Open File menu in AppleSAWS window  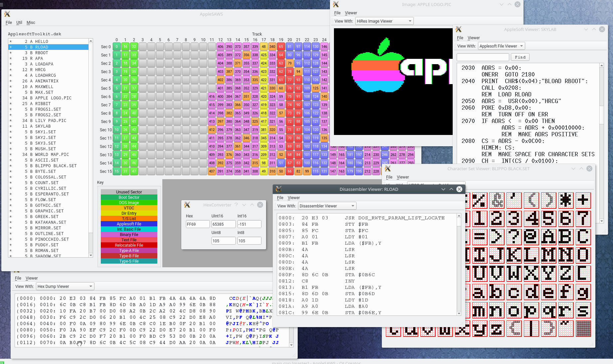(x=9, y=22)
